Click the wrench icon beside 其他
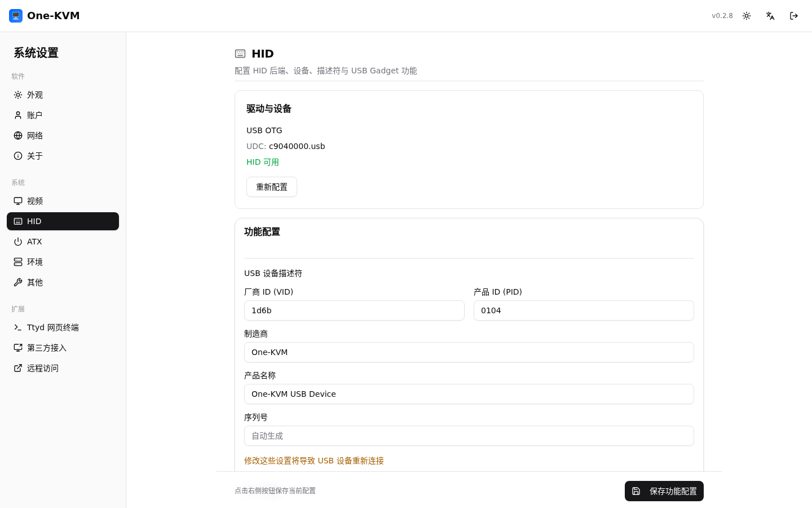 (x=18, y=282)
